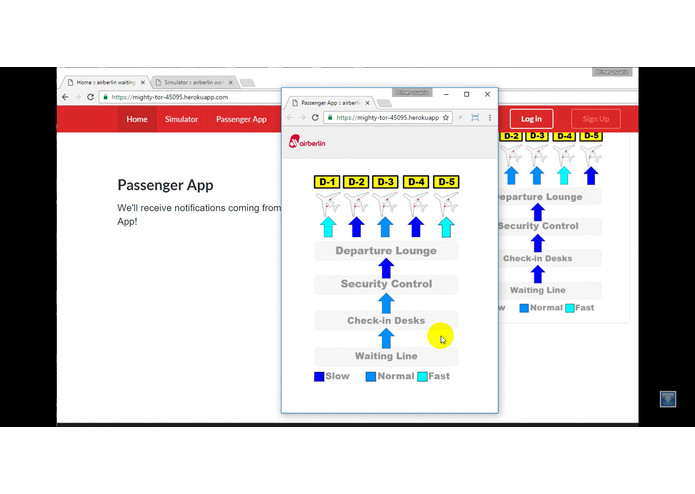This screenshot has width=695, height=494.
Task: Select gate D-1 label in popup
Action: tap(327, 182)
